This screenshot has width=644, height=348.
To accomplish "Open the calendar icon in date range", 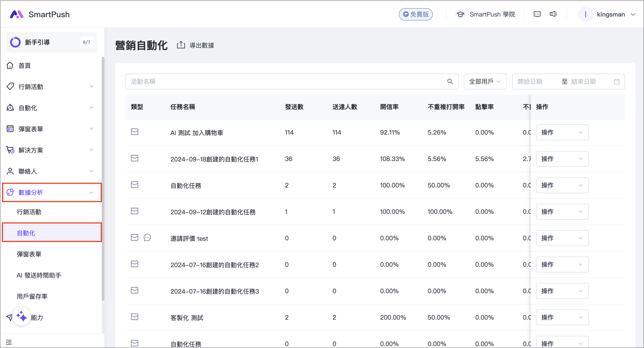I will 616,81.
